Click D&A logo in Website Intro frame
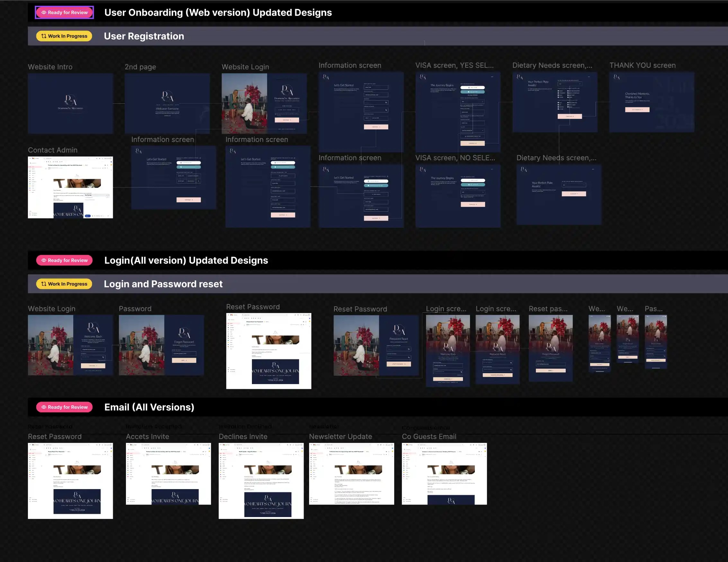728x562 pixels. (x=70, y=100)
